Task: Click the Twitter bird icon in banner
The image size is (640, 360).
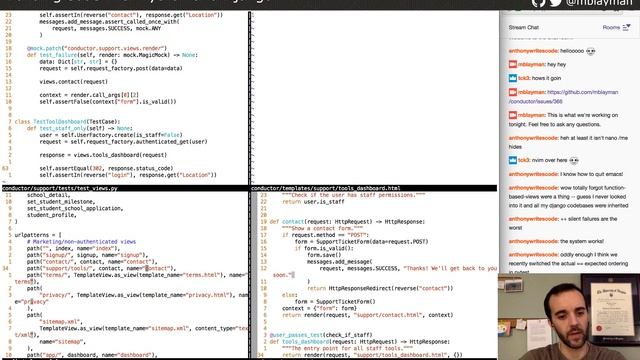Action: coord(556,3)
